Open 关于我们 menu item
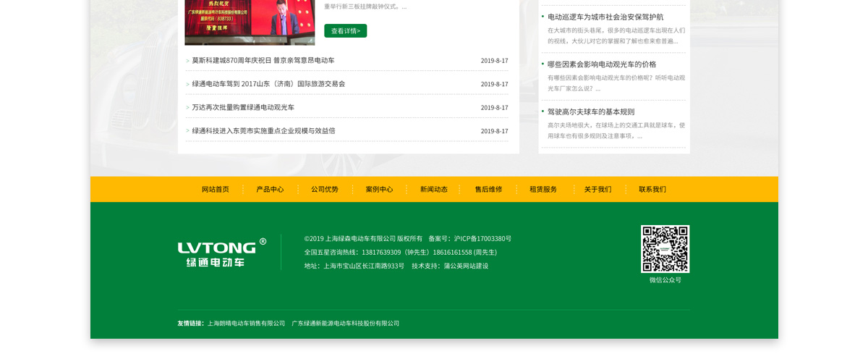The width and height of the screenshot is (868, 362). pyautogui.click(x=597, y=190)
